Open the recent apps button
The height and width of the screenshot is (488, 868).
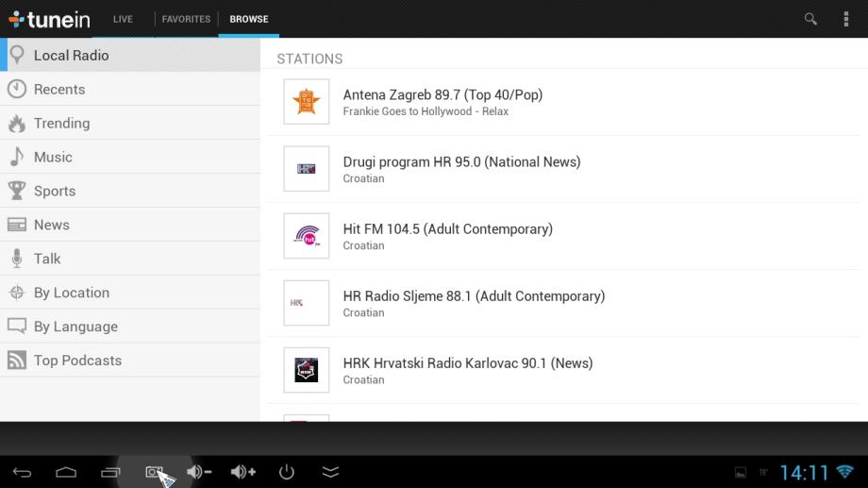coord(110,472)
